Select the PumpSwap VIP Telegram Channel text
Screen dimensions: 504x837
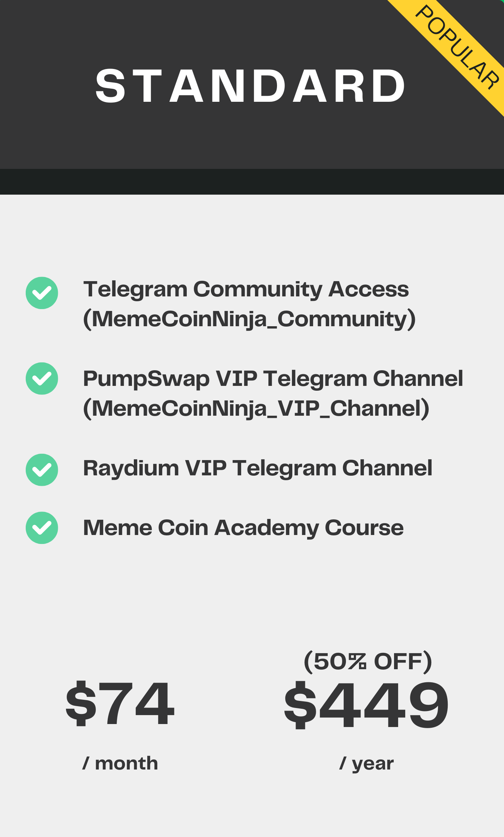point(273,379)
